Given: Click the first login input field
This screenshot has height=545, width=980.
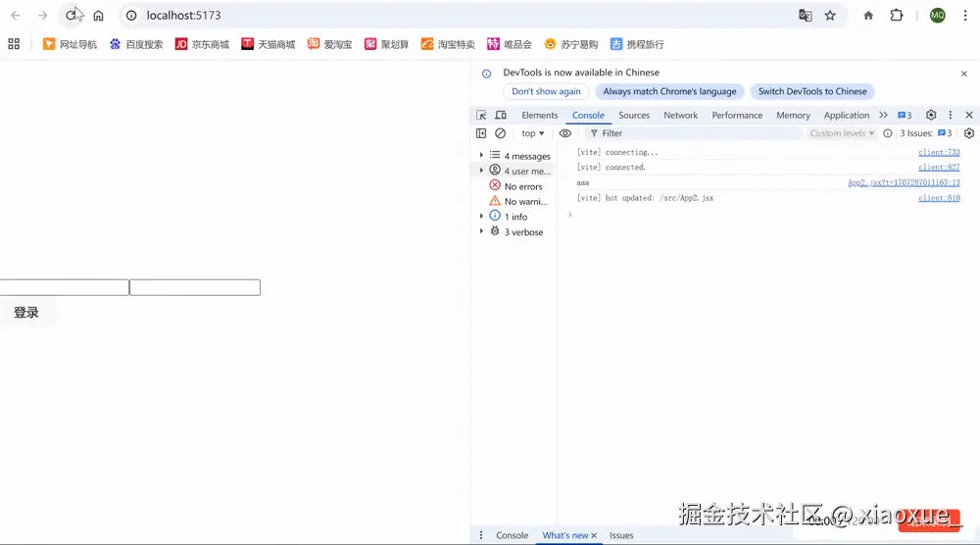Looking at the screenshot, I should click(65, 287).
